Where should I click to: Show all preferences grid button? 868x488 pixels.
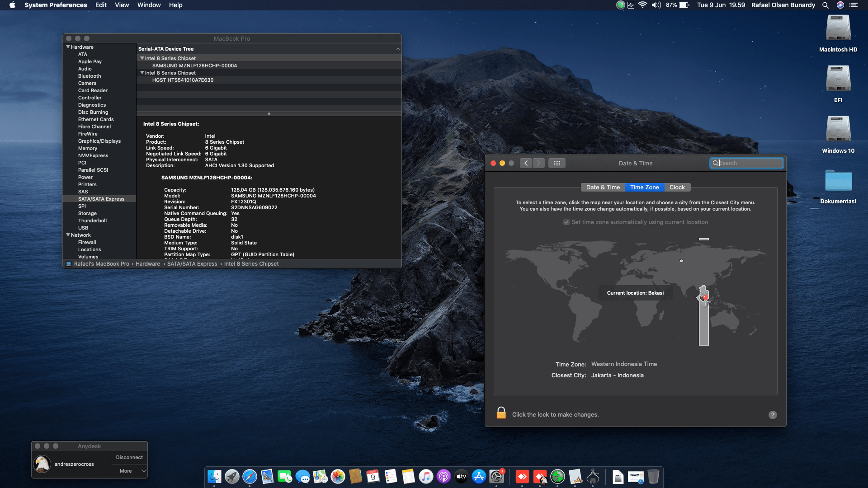pos(557,163)
